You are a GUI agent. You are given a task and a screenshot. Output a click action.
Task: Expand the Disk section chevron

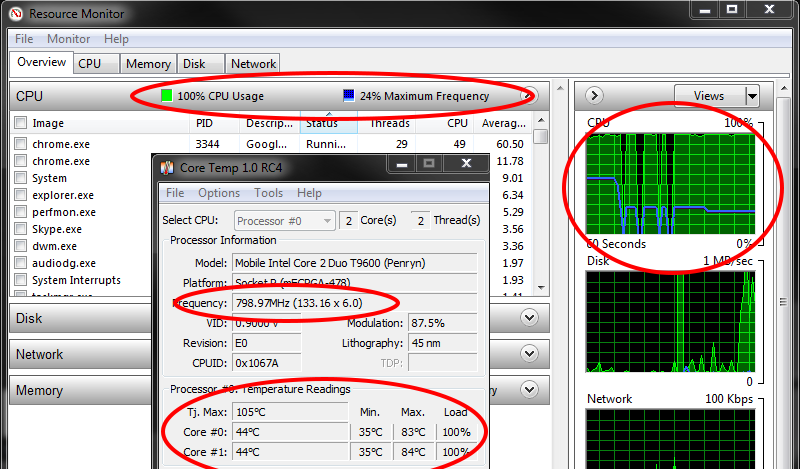pos(529,318)
